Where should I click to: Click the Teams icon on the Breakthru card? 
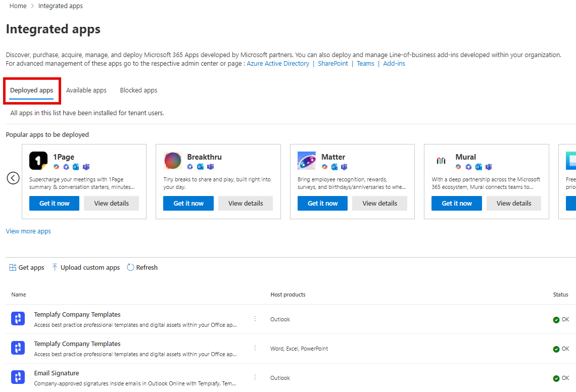point(211,167)
